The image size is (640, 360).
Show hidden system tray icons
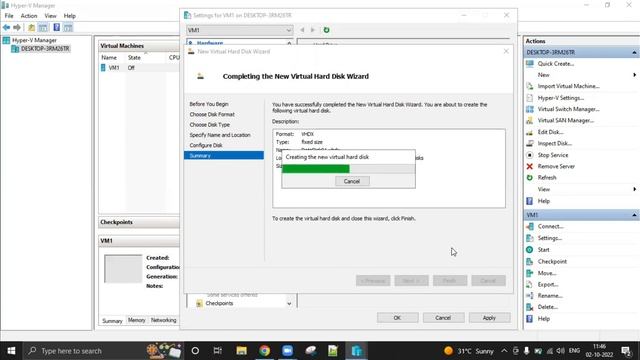coord(504,351)
